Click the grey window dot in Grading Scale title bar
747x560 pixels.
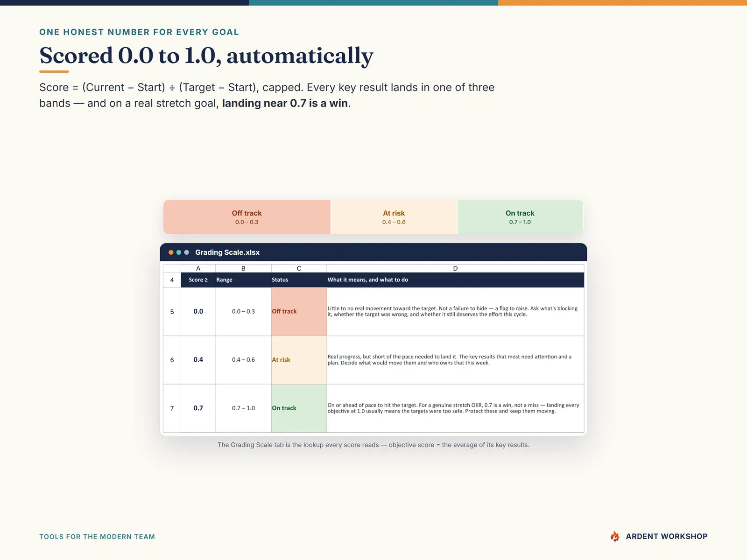tap(187, 252)
